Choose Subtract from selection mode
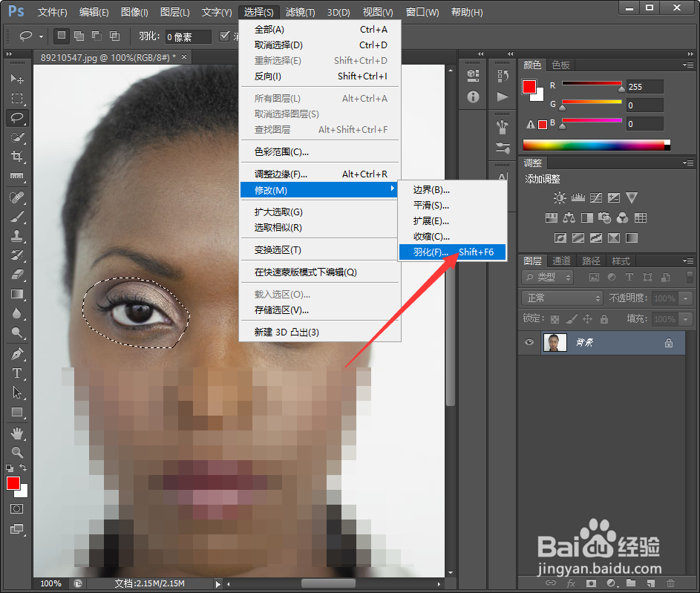The width and height of the screenshot is (700, 593). point(97,36)
